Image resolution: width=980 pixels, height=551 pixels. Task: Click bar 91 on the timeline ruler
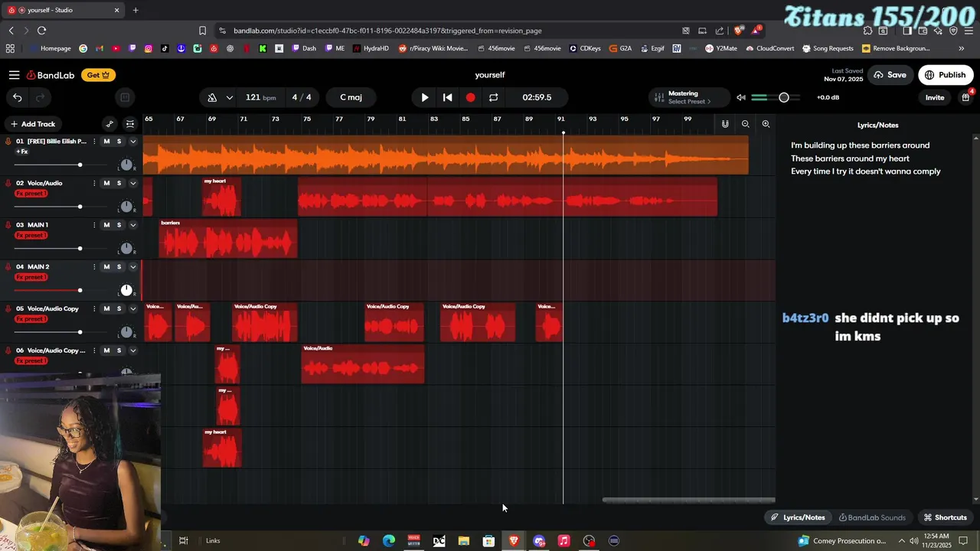pos(561,119)
